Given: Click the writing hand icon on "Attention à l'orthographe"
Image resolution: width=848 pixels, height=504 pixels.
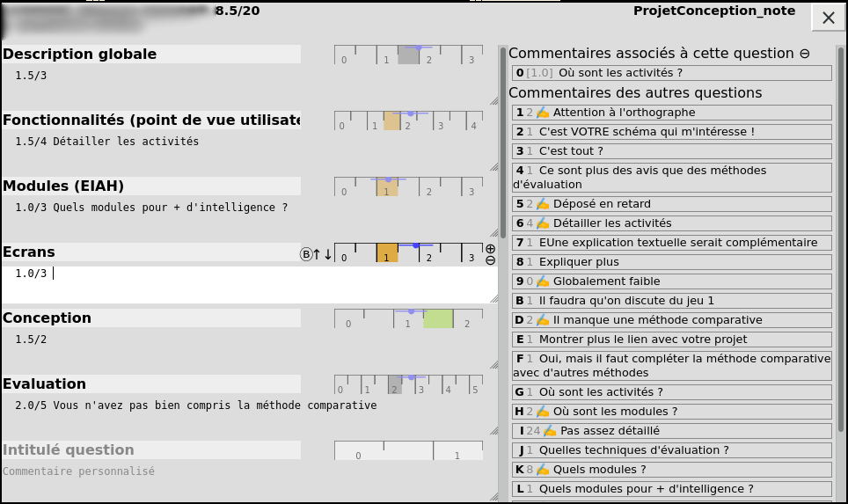Looking at the screenshot, I should (543, 113).
